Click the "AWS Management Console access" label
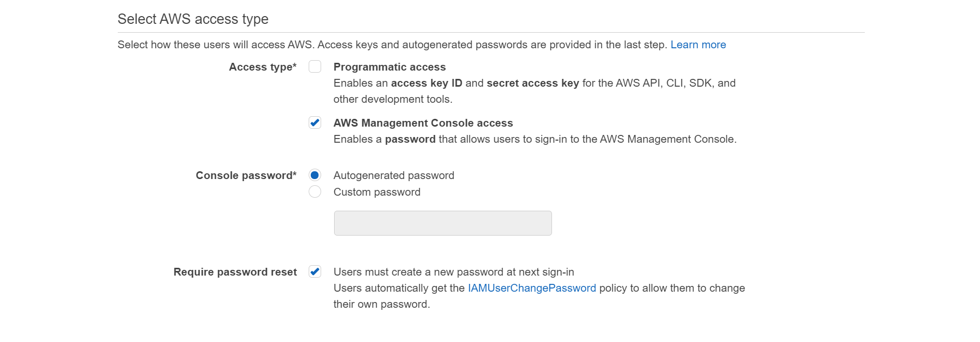Viewport: 980px width, 342px height. (x=423, y=123)
